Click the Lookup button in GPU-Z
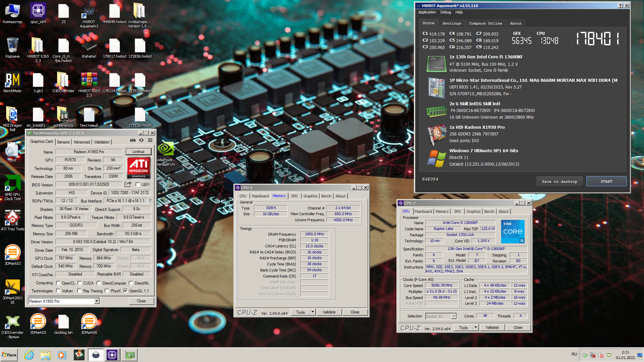This screenshot has width=644, height=362. tap(138, 152)
